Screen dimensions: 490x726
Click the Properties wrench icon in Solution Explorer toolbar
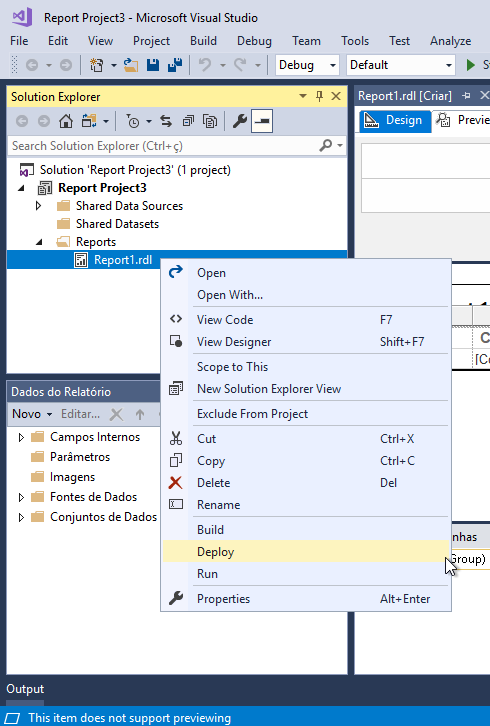239,121
